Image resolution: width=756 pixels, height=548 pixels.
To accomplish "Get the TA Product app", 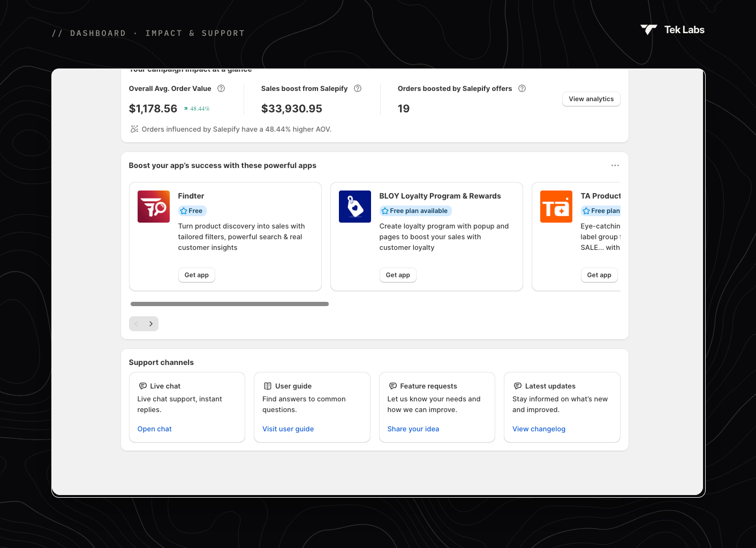I will click(599, 275).
